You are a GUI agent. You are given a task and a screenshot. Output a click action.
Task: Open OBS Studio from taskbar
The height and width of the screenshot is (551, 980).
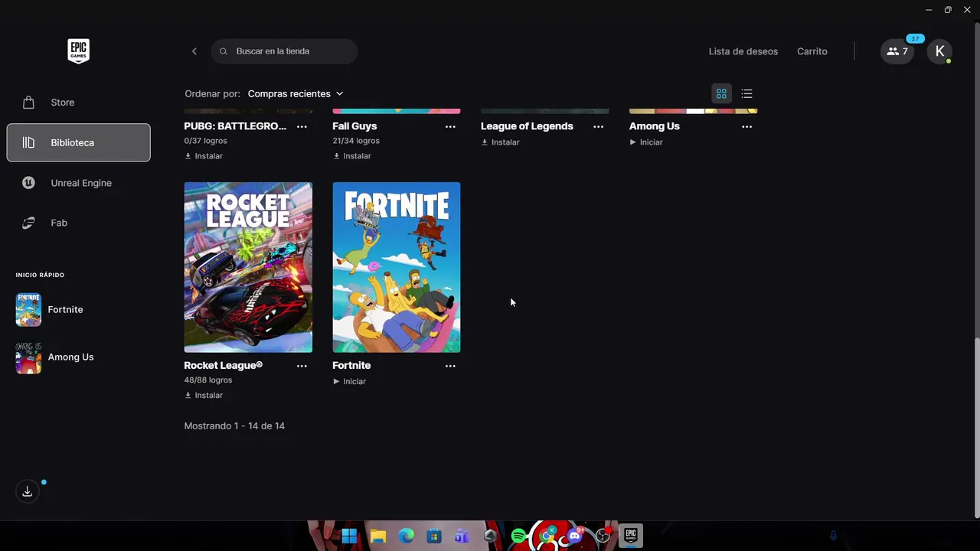(603, 536)
